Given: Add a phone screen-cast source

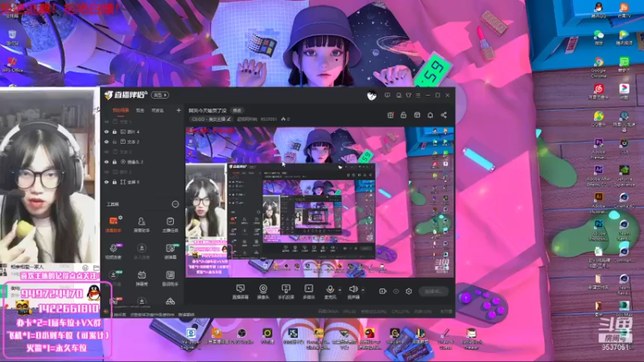Looking at the screenshot, I should [286, 291].
